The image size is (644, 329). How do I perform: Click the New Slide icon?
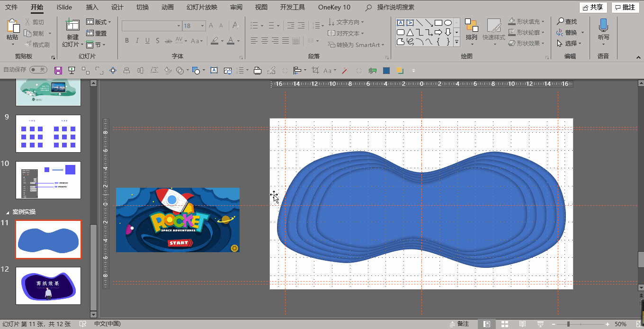[72, 26]
